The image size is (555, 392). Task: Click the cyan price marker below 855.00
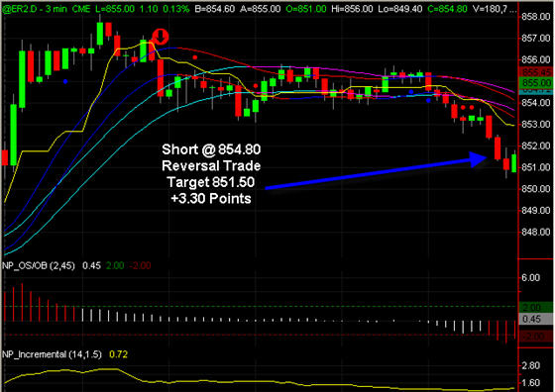[536, 91]
